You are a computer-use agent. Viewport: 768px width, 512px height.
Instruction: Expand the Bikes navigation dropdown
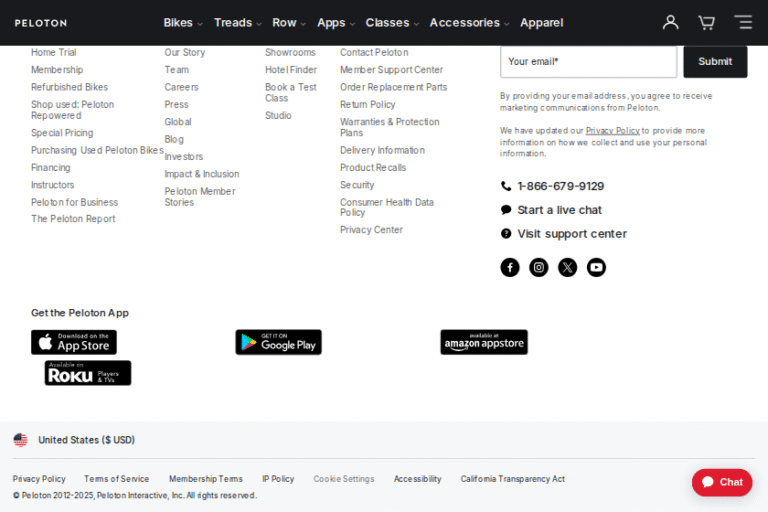click(183, 23)
